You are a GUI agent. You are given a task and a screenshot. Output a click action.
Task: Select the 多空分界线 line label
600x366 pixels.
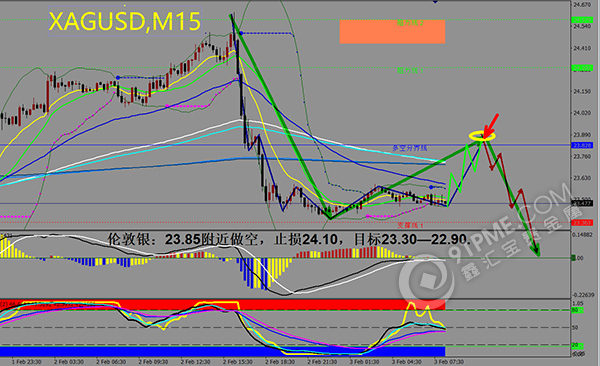pyautogui.click(x=410, y=148)
